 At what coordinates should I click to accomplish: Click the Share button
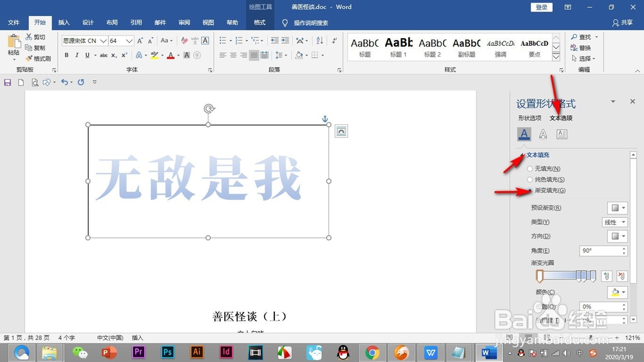(623, 23)
